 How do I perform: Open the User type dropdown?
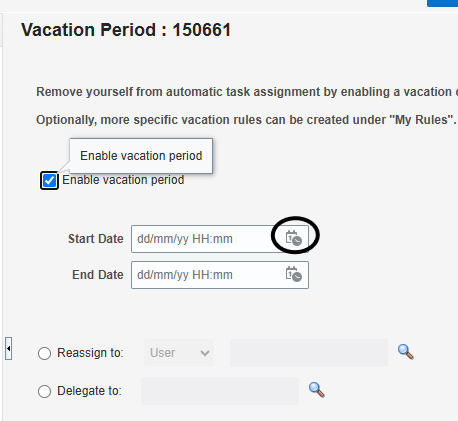[179, 353]
